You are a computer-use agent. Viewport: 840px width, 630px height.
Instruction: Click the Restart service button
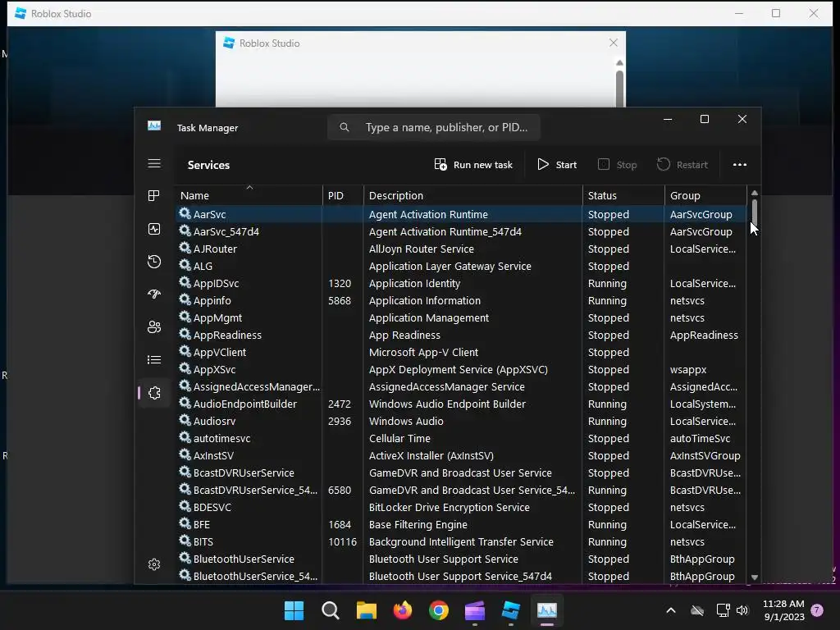682,164
